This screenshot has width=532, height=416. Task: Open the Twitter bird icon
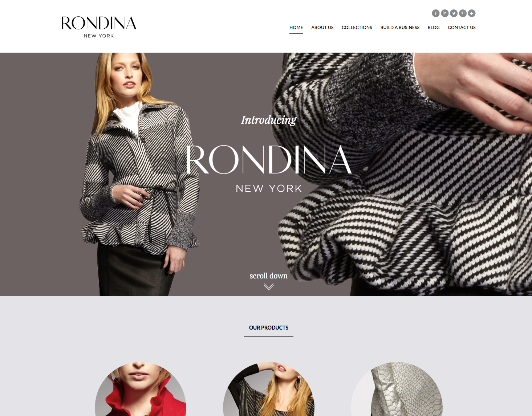click(454, 13)
